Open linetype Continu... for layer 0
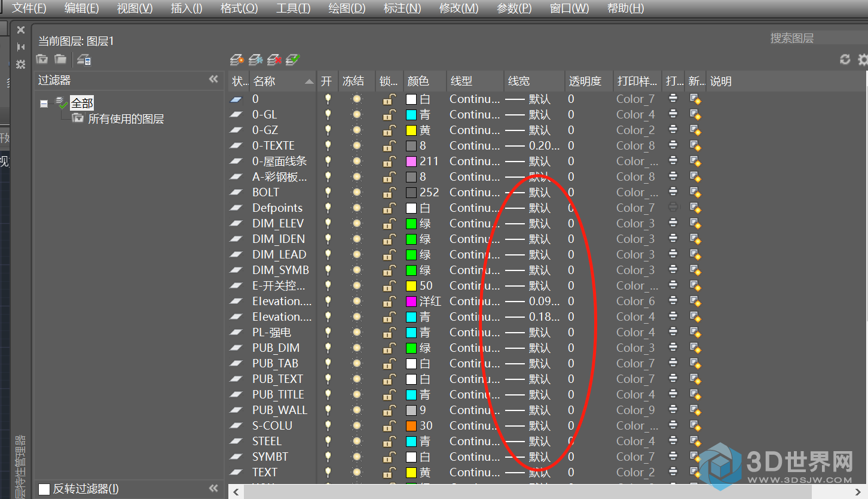Image resolution: width=868 pixels, height=499 pixels. point(475,99)
